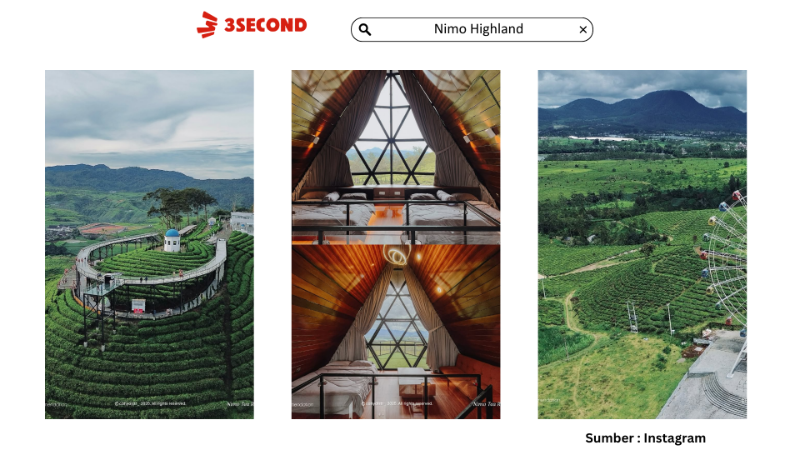Open the tea plantation skywalk photo
Screen dimensions: 800x450
149,244
